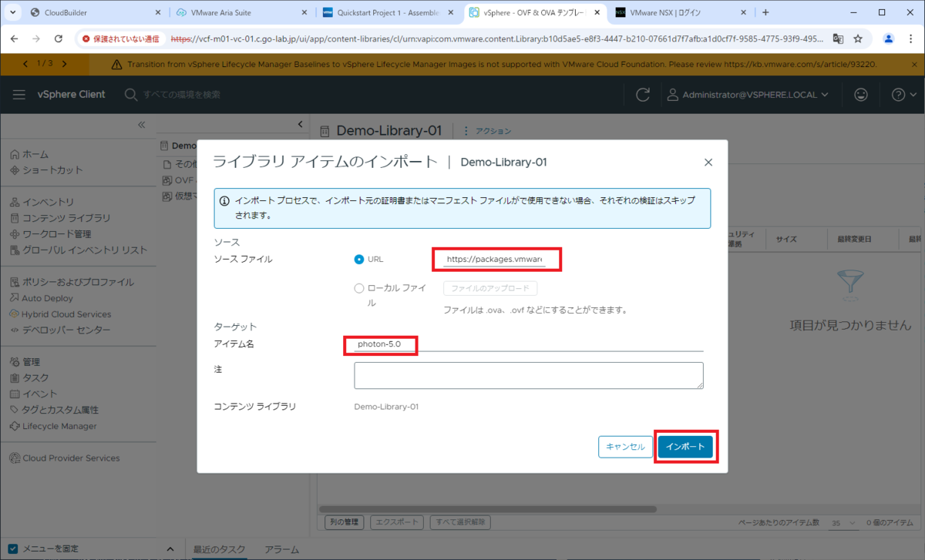Open browser profile avatar
The image size is (925, 560).
tap(889, 38)
